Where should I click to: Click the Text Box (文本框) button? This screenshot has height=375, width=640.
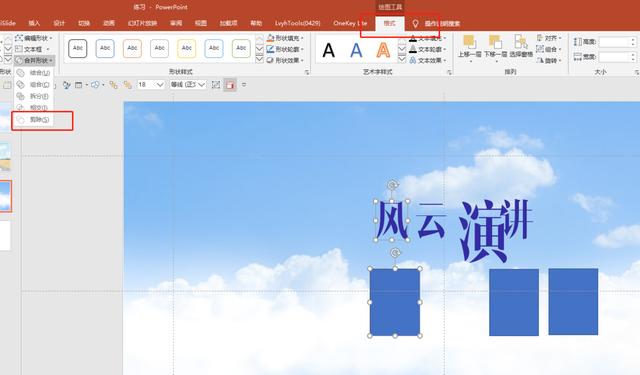pos(32,49)
